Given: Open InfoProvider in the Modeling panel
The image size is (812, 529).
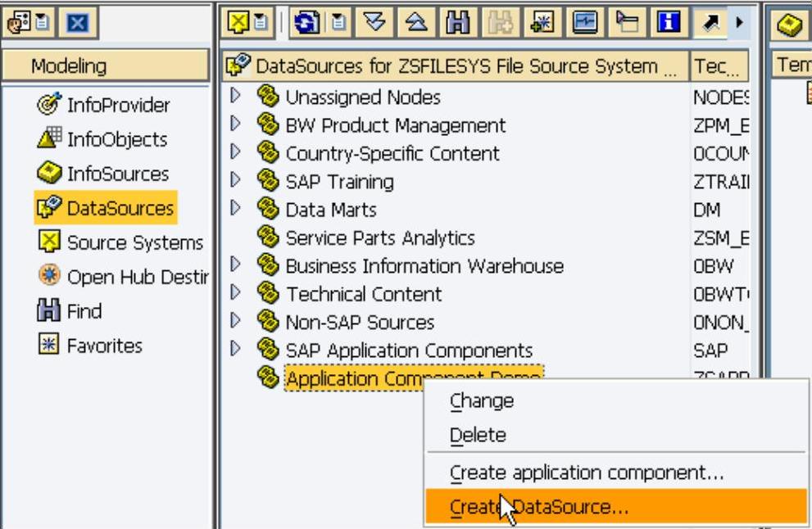Looking at the screenshot, I should click(118, 105).
